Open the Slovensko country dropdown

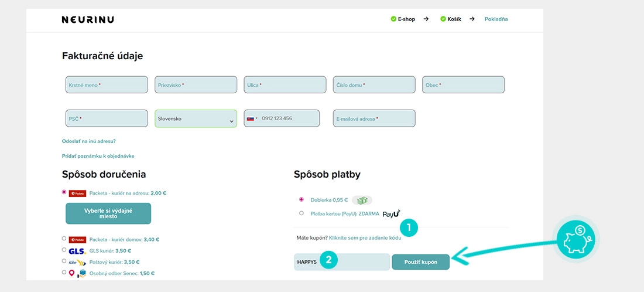196,118
